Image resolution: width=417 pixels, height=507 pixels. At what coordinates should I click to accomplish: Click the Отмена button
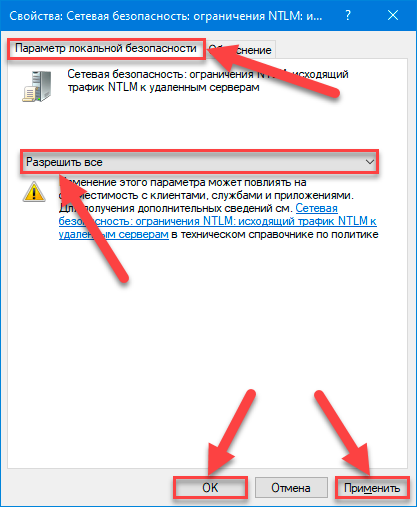pyautogui.click(x=291, y=488)
